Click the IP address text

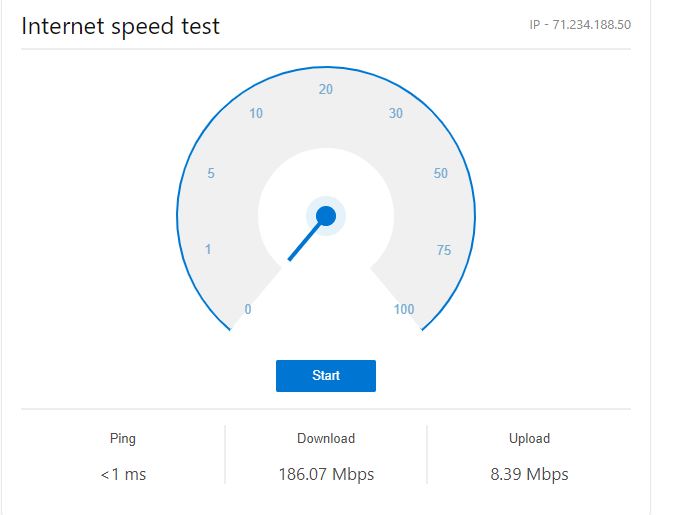coord(580,25)
